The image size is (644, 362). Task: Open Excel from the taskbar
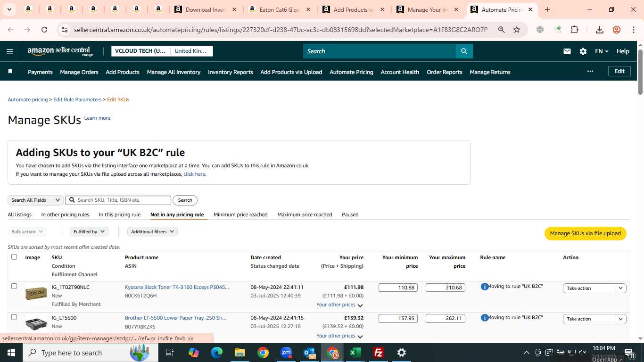[x=355, y=353]
